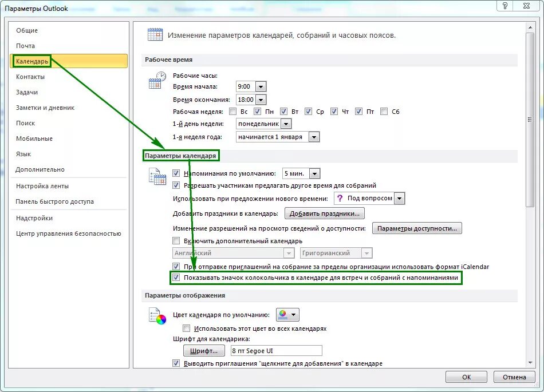Open start time 9:00 dropdown
The height and width of the screenshot is (392, 544).
pos(261,86)
